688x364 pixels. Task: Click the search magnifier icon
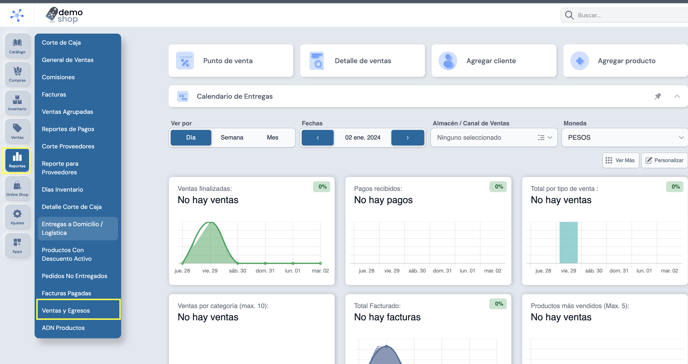click(569, 15)
